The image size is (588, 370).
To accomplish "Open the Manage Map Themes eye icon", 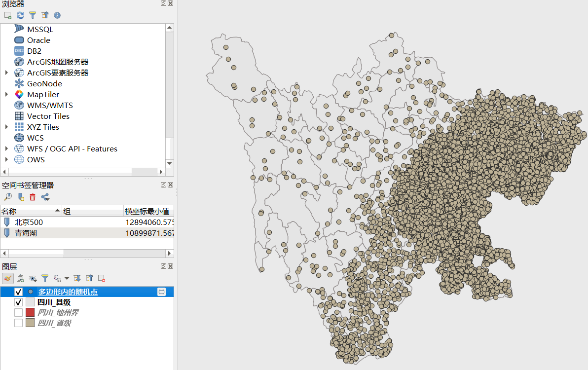I will pyautogui.click(x=33, y=278).
